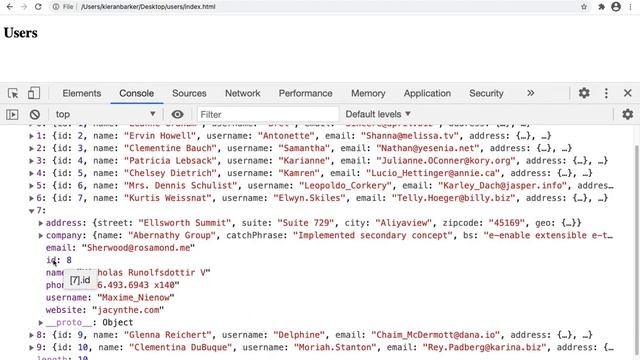Expand entry 4 Chelsey Dietrich
Viewport: 640px width, 360px height.
(31, 173)
